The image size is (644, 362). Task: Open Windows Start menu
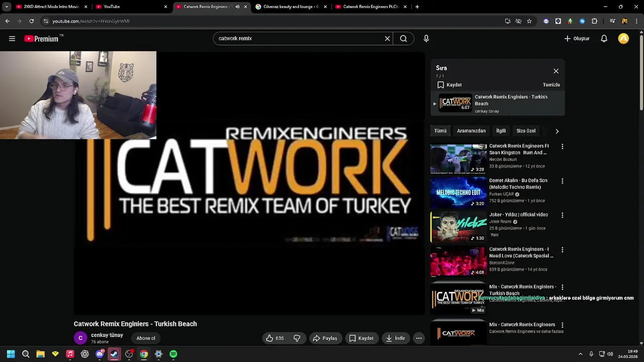point(11,354)
